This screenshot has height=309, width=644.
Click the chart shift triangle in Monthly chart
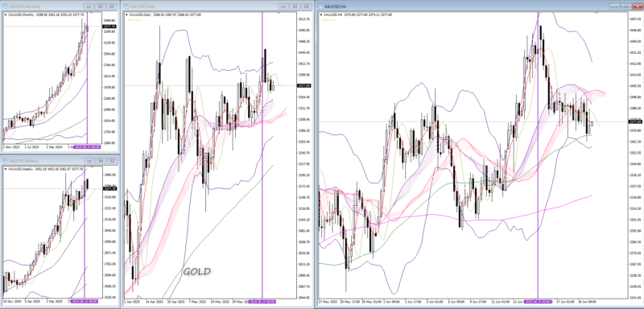pos(91,13)
